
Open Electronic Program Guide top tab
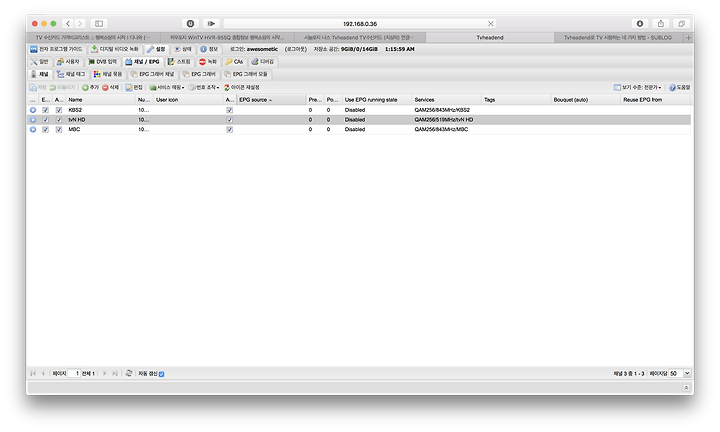coord(56,49)
